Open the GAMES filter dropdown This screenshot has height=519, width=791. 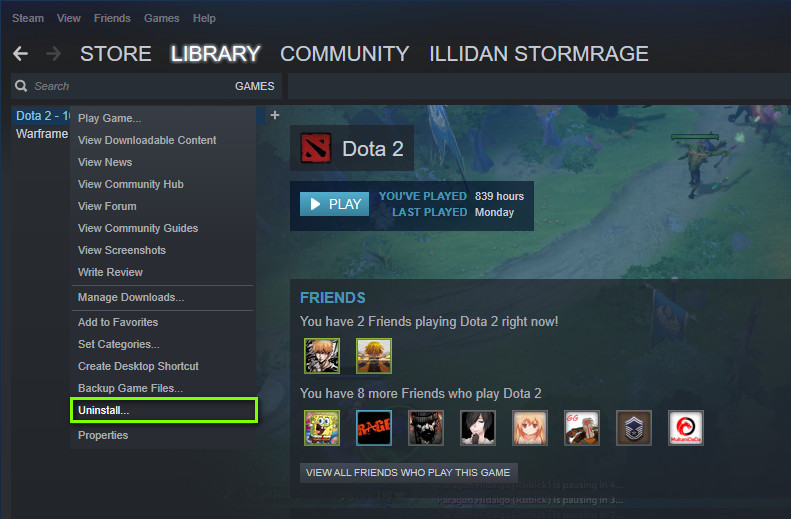click(x=254, y=86)
